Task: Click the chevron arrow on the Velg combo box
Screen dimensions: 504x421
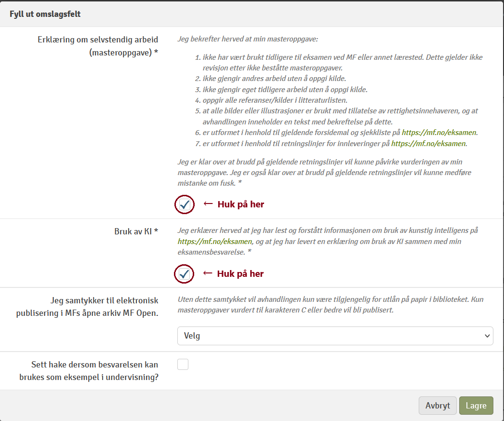Action: pos(486,336)
